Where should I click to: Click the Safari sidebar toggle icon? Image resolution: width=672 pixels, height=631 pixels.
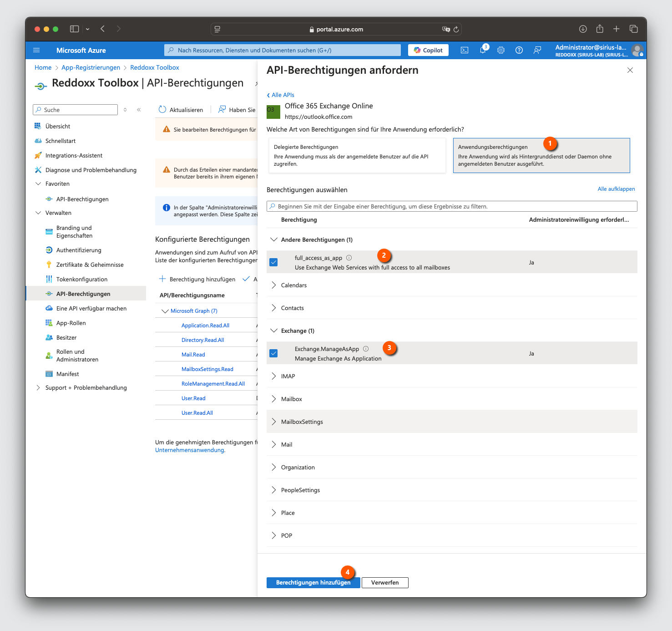[x=74, y=29]
